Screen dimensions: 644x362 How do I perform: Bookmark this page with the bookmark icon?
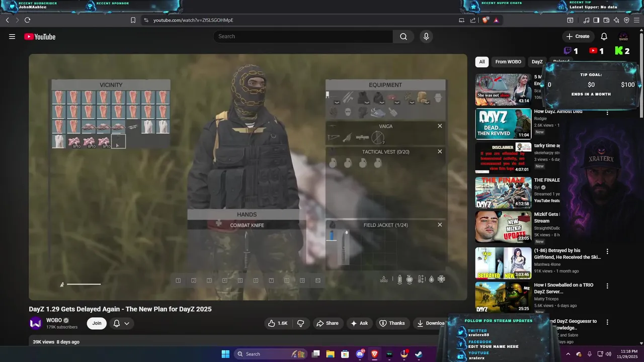click(133, 20)
